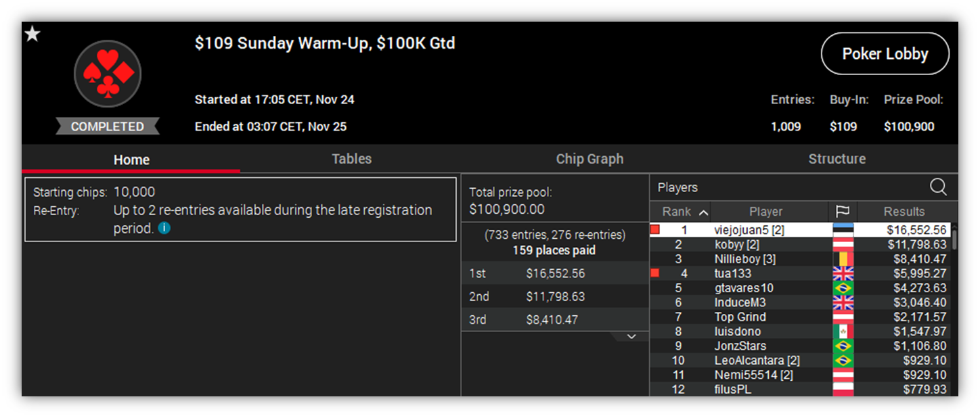Image resolution: width=980 pixels, height=418 pixels.
Task: Switch to the Tables tab
Action: pyautogui.click(x=351, y=159)
